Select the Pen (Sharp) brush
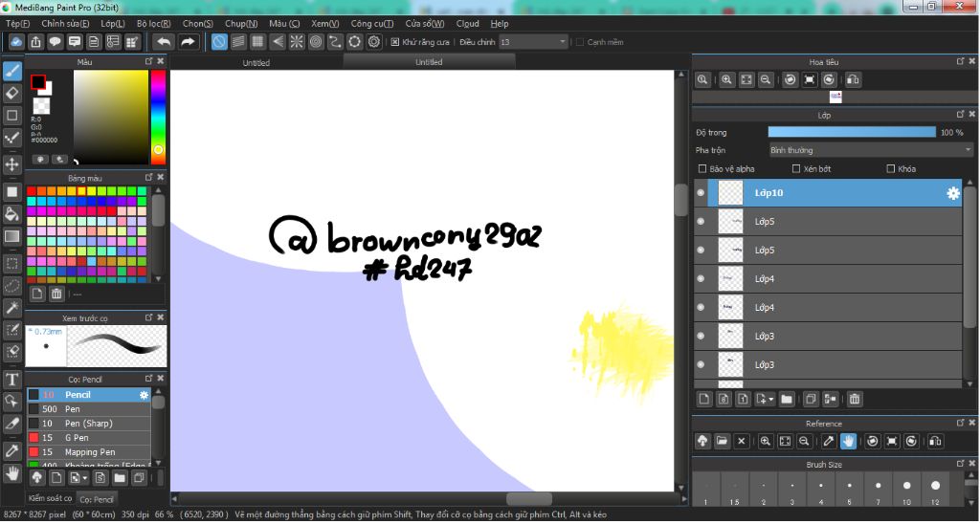Screen dimensions: 980x524 click(x=88, y=424)
